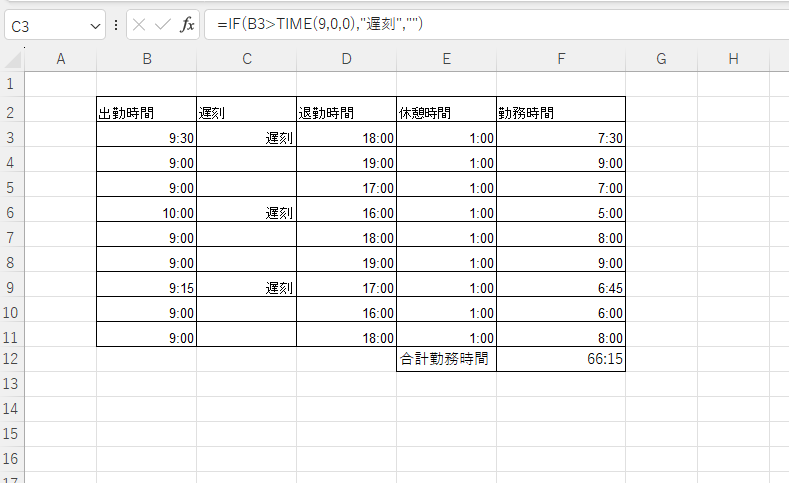Confirm entry with the checkmark icon
This screenshot has height=483, width=789.
[x=163, y=24]
